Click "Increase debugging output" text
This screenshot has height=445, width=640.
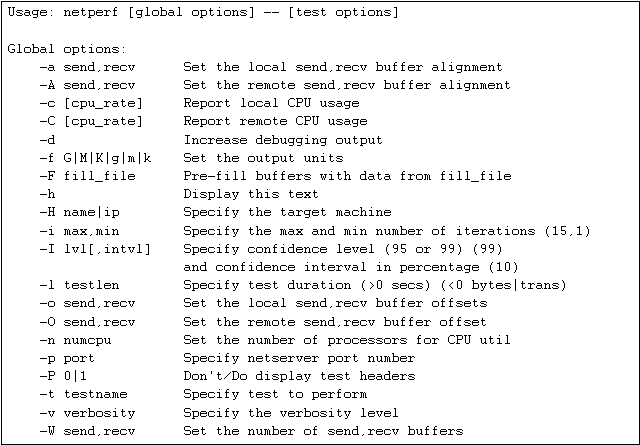coord(283,140)
